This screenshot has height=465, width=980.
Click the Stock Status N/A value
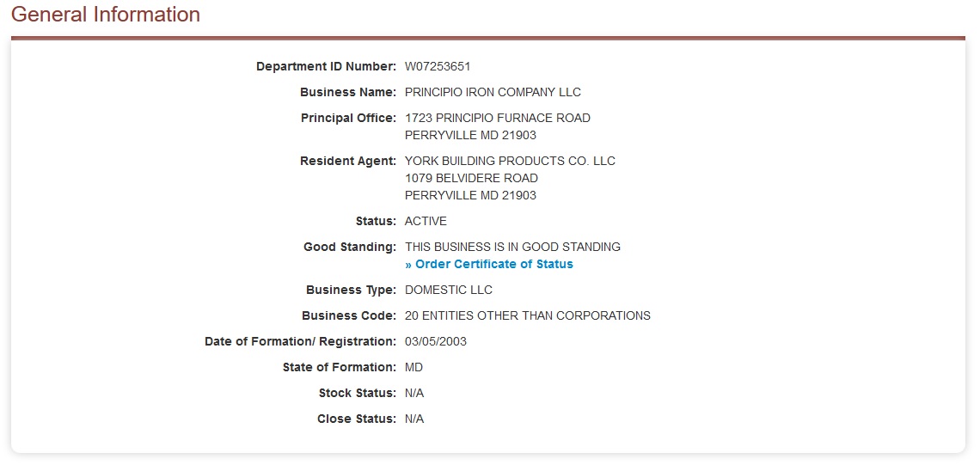[x=414, y=393]
